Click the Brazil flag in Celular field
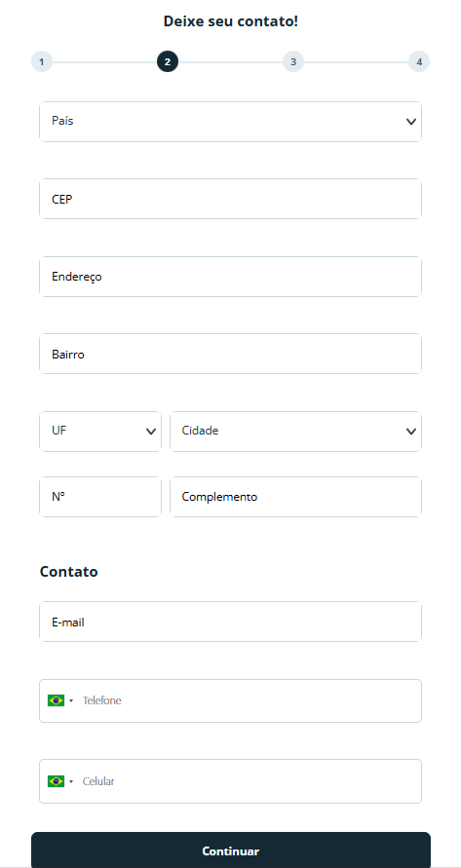461x868 pixels. [x=56, y=781]
